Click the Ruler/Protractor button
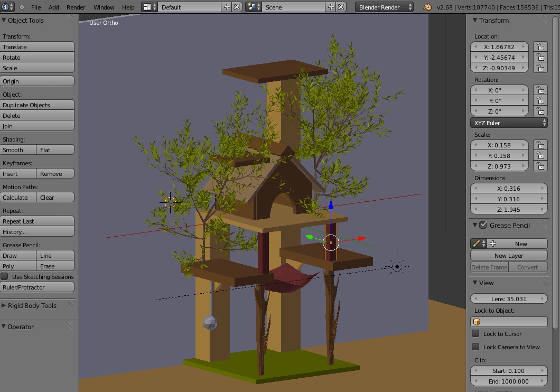560x392 pixels. 37,287
